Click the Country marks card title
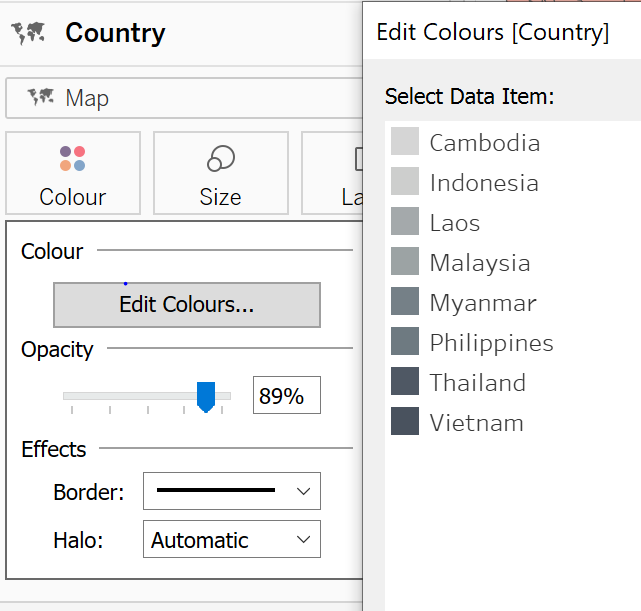 pyautogui.click(x=115, y=33)
